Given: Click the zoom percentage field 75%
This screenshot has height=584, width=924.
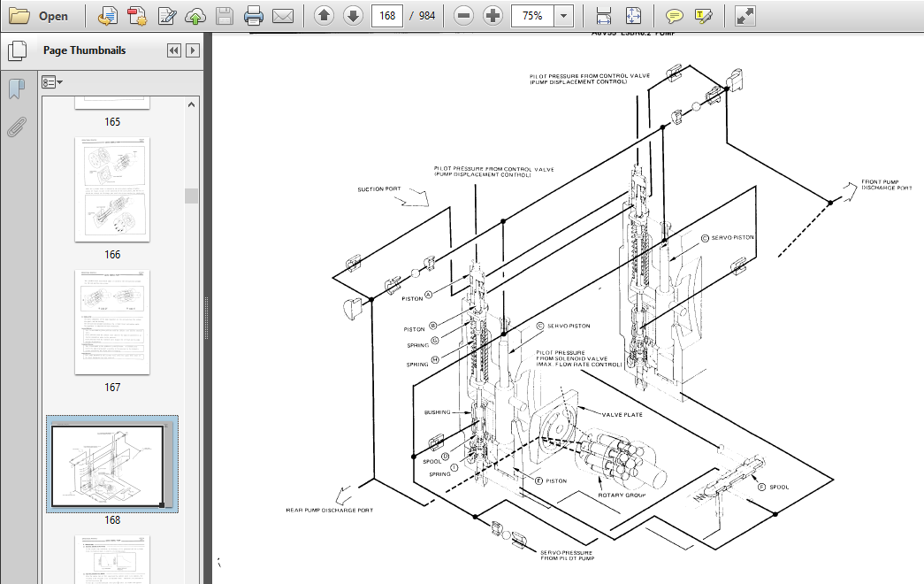Looking at the screenshot, I should 532,16.
